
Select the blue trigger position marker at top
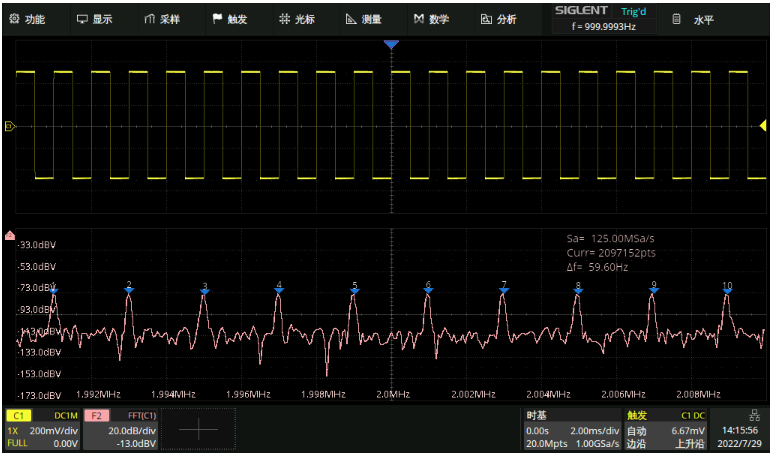coord(392,45)
